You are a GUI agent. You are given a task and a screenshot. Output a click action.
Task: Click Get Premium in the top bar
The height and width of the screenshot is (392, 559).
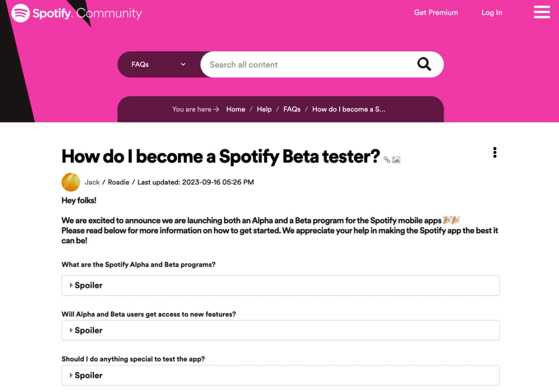point(436,12)
